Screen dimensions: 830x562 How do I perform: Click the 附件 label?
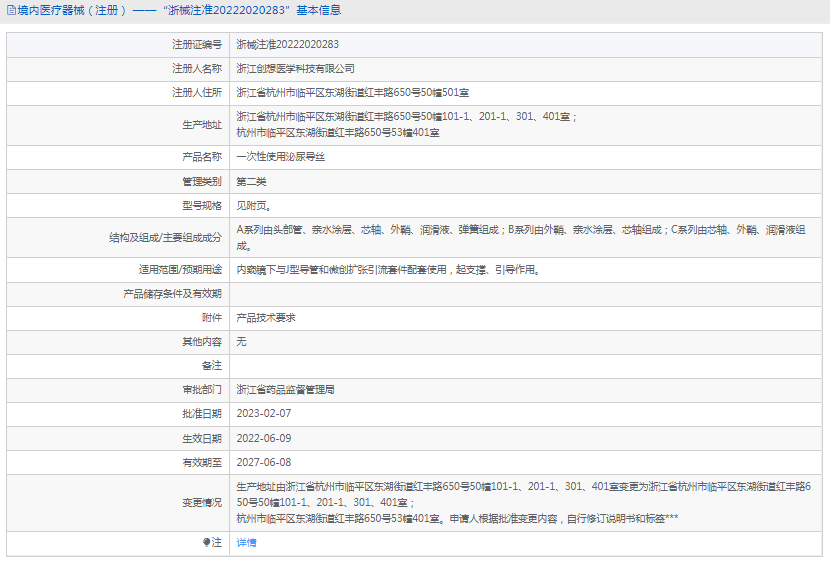click(212, 318)
